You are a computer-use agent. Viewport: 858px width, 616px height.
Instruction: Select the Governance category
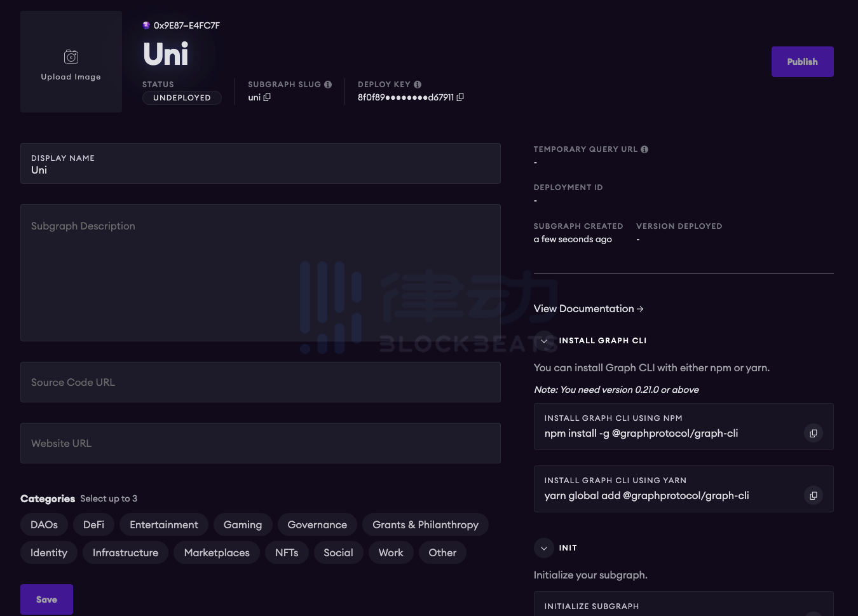(x=317, y=524)
